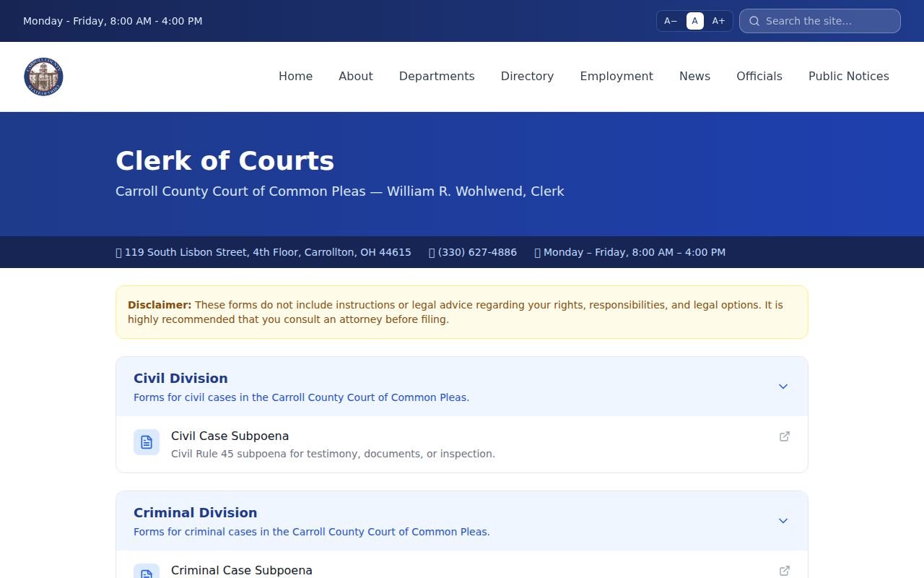
Task: Click the Criminal Division forms description text
Action: click(x=312, y=532)
